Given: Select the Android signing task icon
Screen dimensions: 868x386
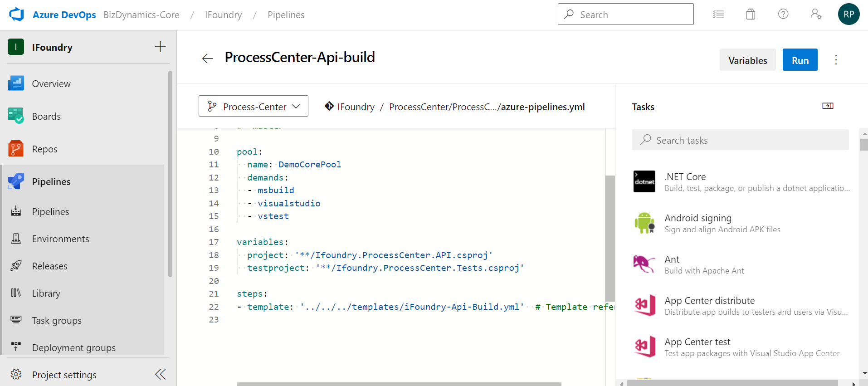Looking at the screenshot, I should [644, 223].
